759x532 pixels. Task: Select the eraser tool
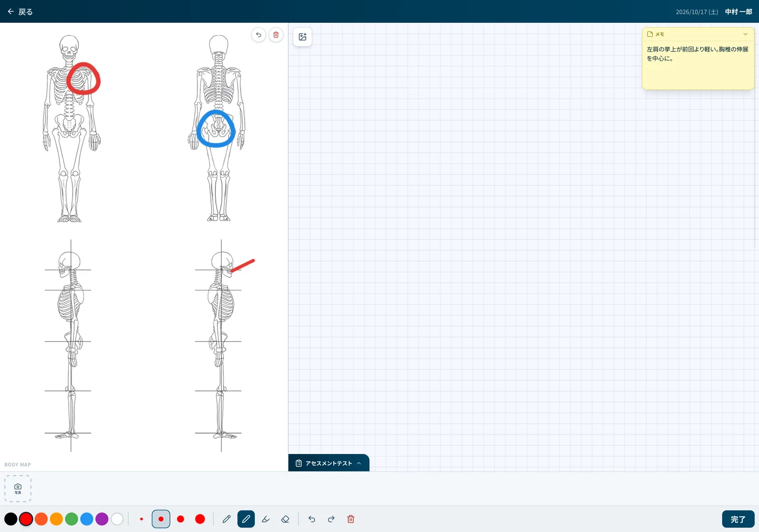285,519
